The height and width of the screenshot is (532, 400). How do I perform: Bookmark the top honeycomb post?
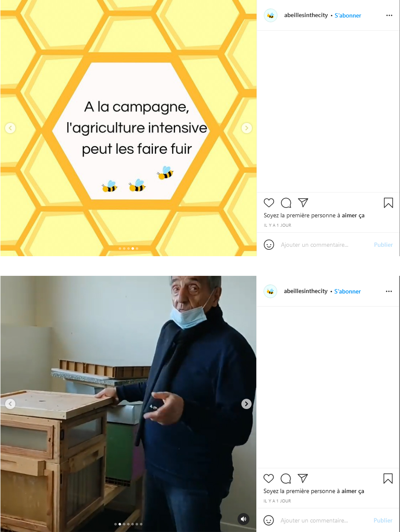(388, 203)
